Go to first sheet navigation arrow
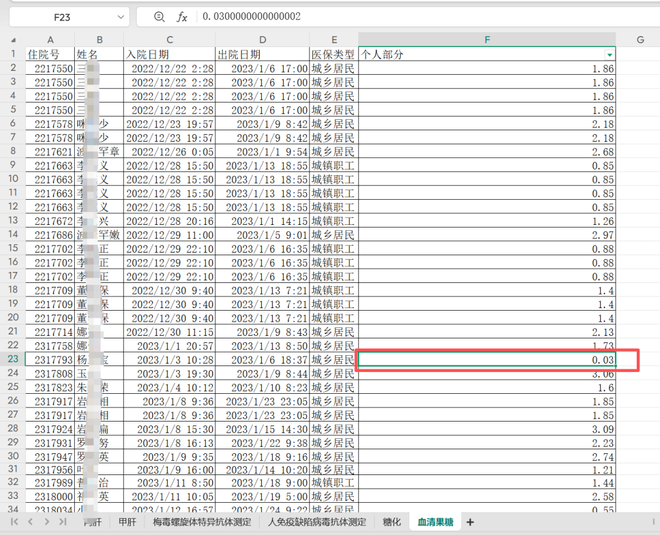This screenshot has width=660, height=535. (14, 522)
